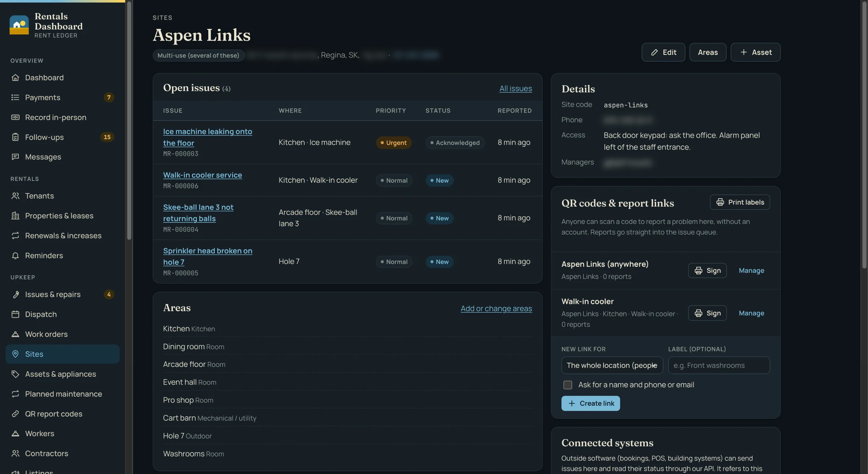The height and width of the screenshot is (474, 868).
Task: Open the All issues link
Action: [x=515, y=88]
